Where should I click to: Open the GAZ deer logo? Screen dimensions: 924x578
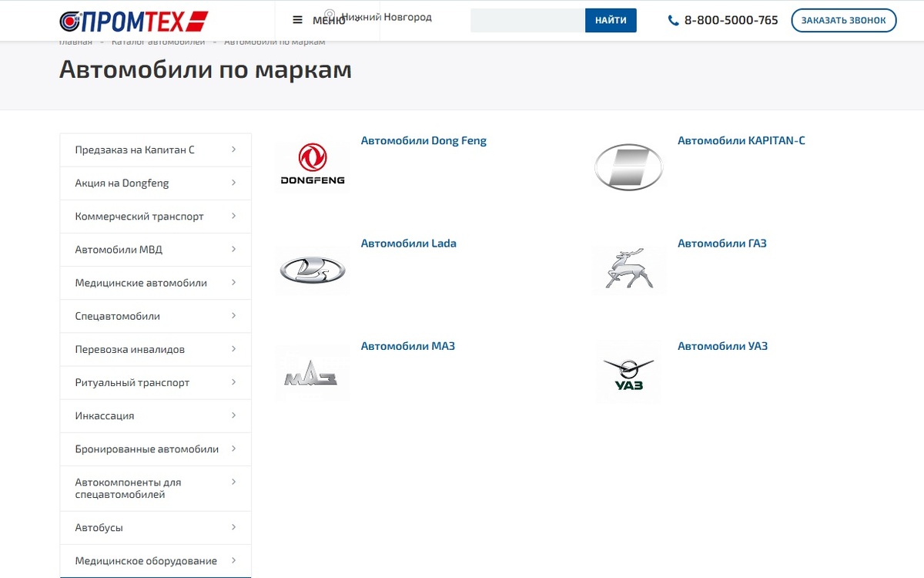pos(628,270)
